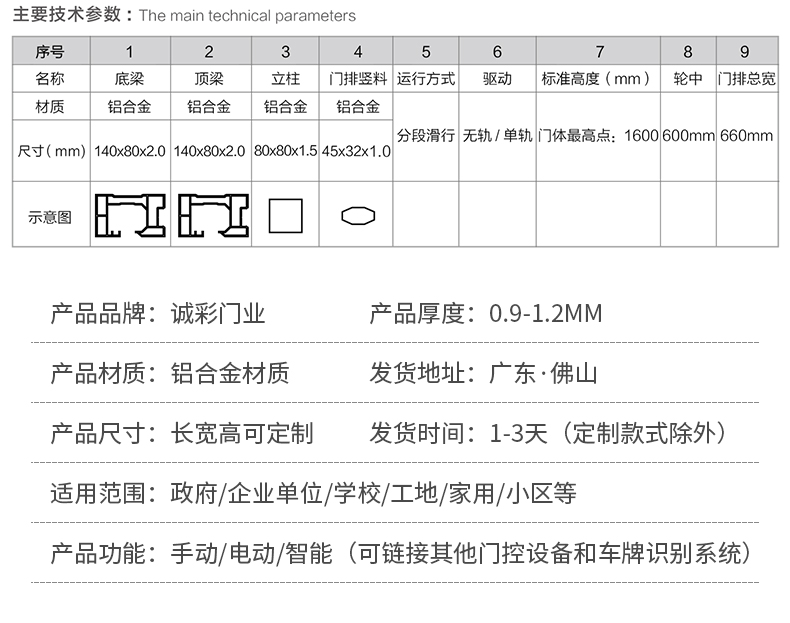
Task: Click the '标准高度 (mm)' header cell
Action: point(597,79)
